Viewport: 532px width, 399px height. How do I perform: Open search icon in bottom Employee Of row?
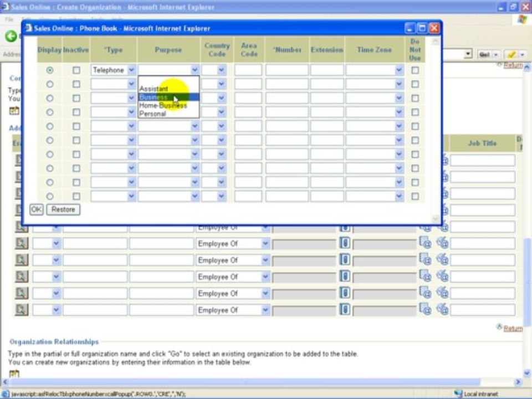click(x=22, y=310)
